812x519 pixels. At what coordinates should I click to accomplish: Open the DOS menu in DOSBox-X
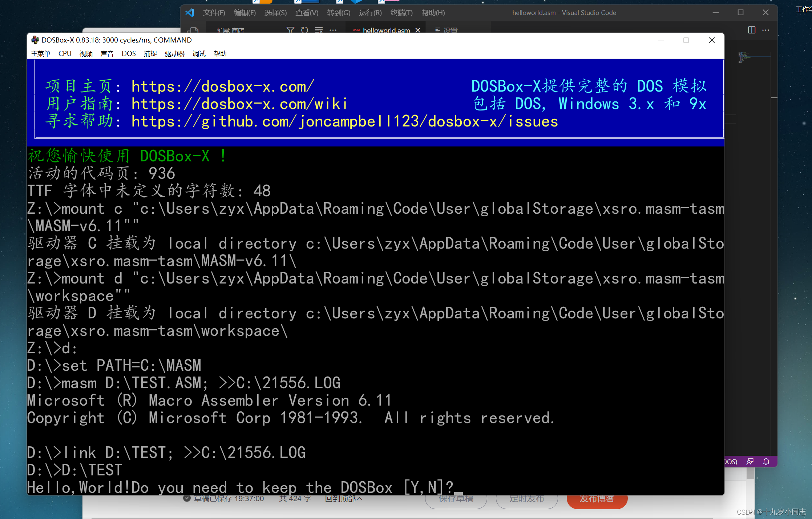(129, 53)
